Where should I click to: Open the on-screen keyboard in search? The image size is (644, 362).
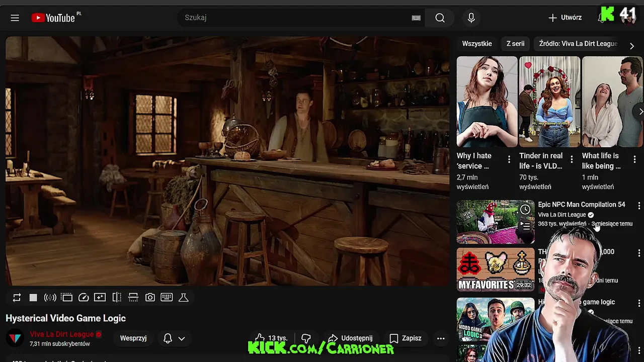[x=416, y=18]
